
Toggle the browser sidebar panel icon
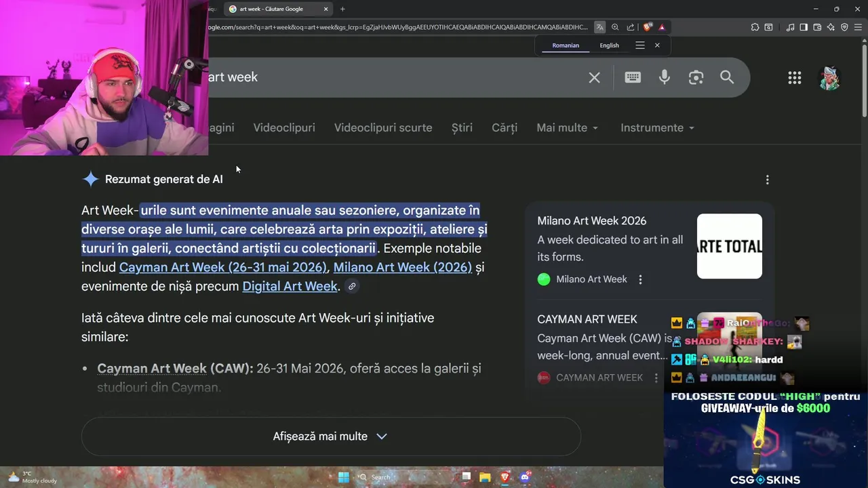(x=804, y=27)
